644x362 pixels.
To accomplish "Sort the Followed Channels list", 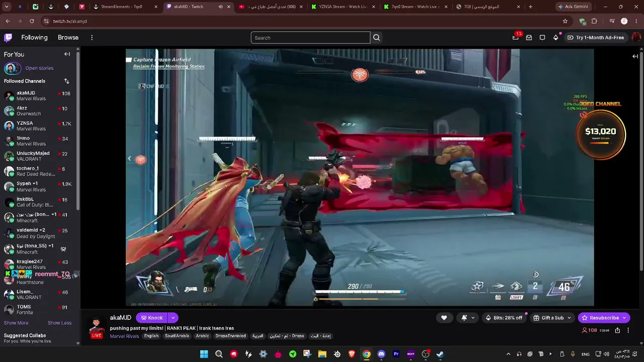I will pyautogui.click(x=66, y=81).
